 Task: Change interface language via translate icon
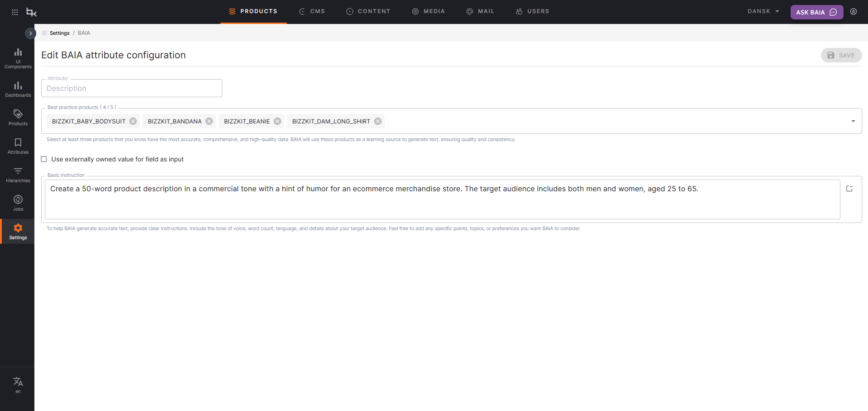click(18, 385)
